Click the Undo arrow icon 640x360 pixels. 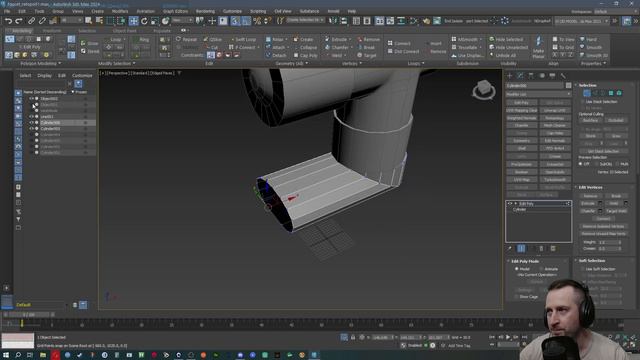click(8, 21)
